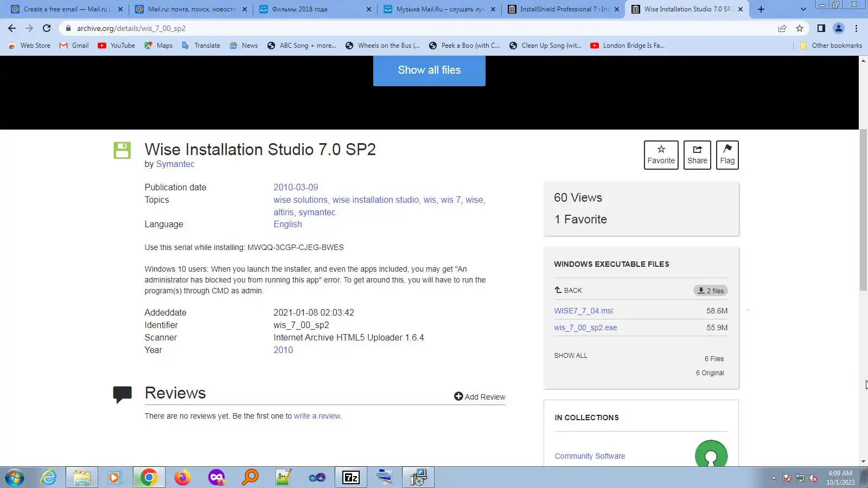
Task: Download wis_7_00_sp2.exe
Action: (x=585, y=328)
